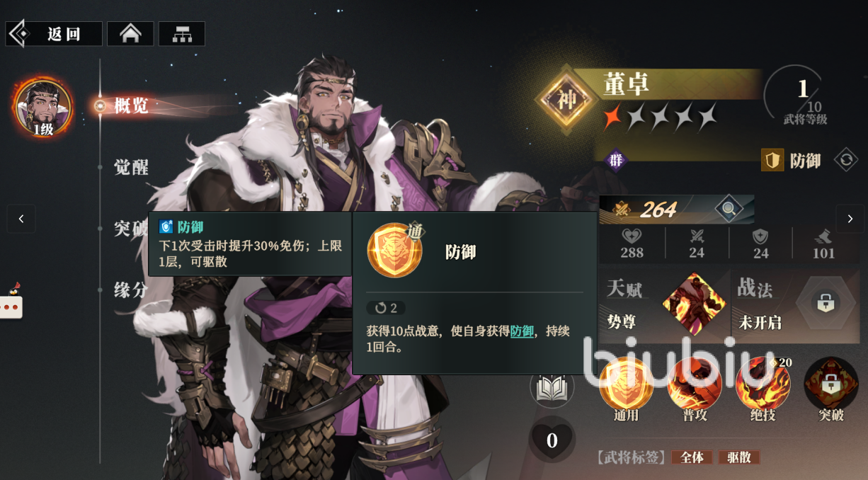Select the 通用 skill icon
Viewport: 868px width, 480px height.
pyautogui.click(x=626, y=383)
